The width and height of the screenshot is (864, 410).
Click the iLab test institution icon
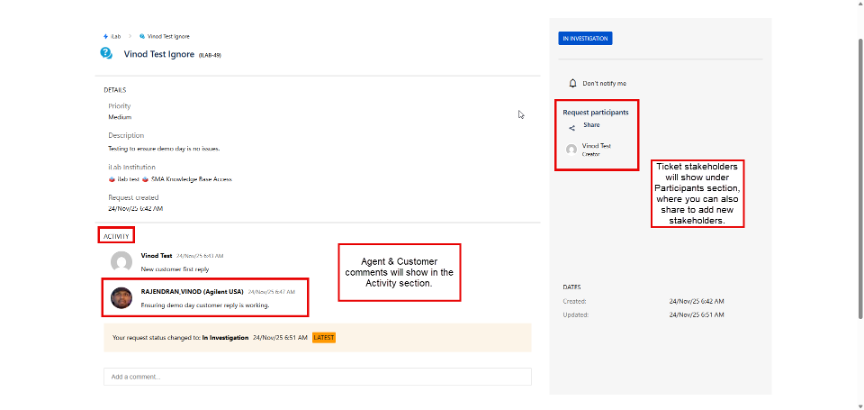click(x=112, y=179)
